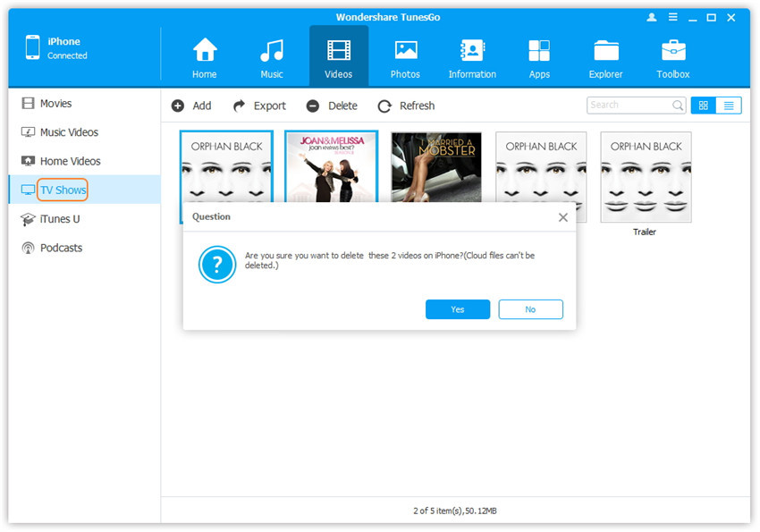Open the Home tab icon
Image resolution: width=760 pixels, height=532 pixels.
click(x=205, y=52)
